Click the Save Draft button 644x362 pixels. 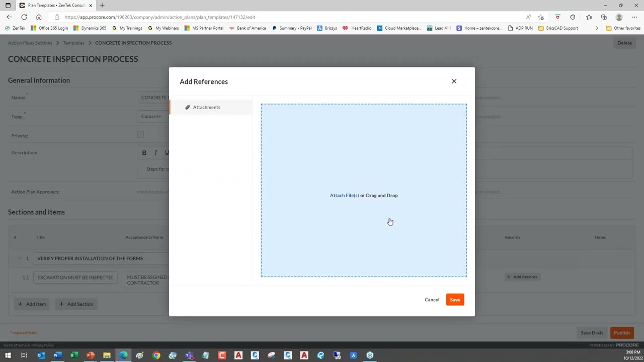(592, 333)
